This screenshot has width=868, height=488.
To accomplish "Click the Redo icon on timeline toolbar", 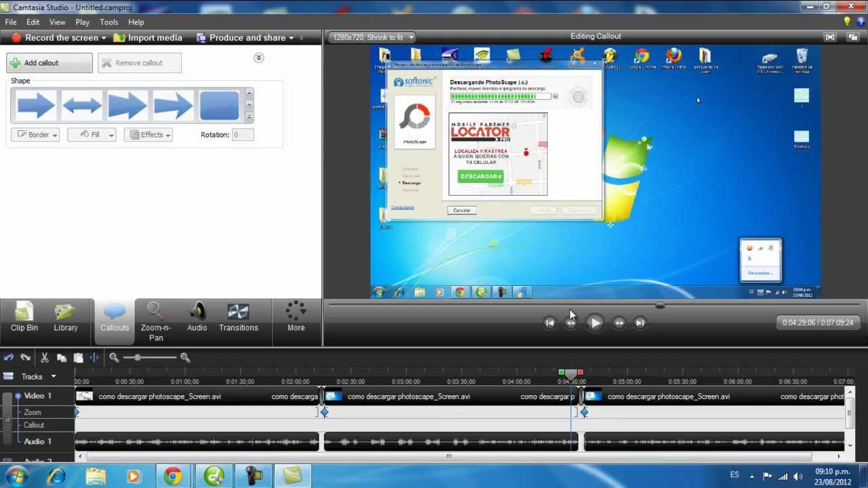I will pos(26,357).
